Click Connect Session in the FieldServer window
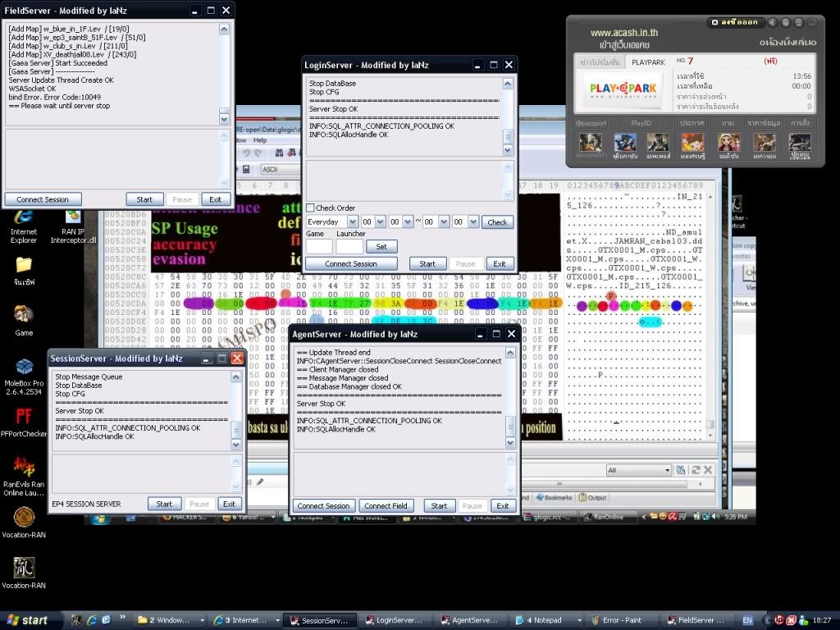The height and width of the screenshot is (630, 840). (x=43, y=199)
